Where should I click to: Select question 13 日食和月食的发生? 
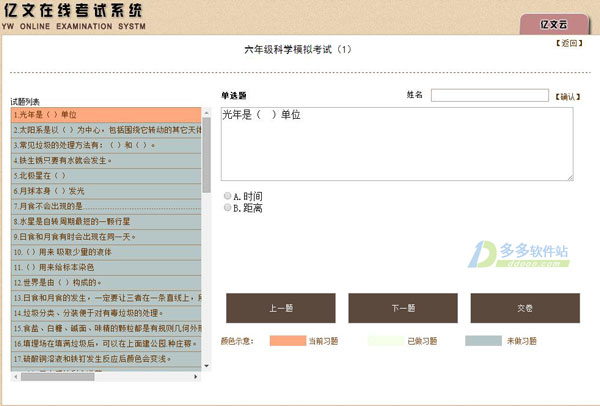[x=106, y=298]
